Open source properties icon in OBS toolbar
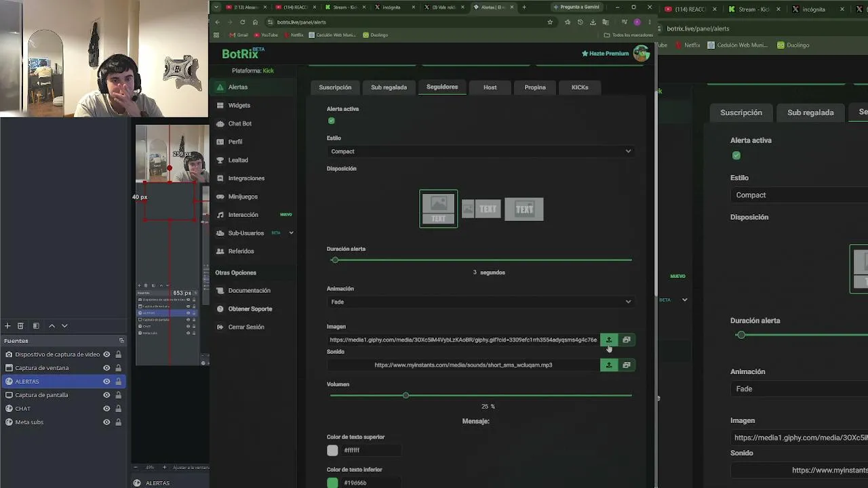868x488 pixels. [36, 326]
